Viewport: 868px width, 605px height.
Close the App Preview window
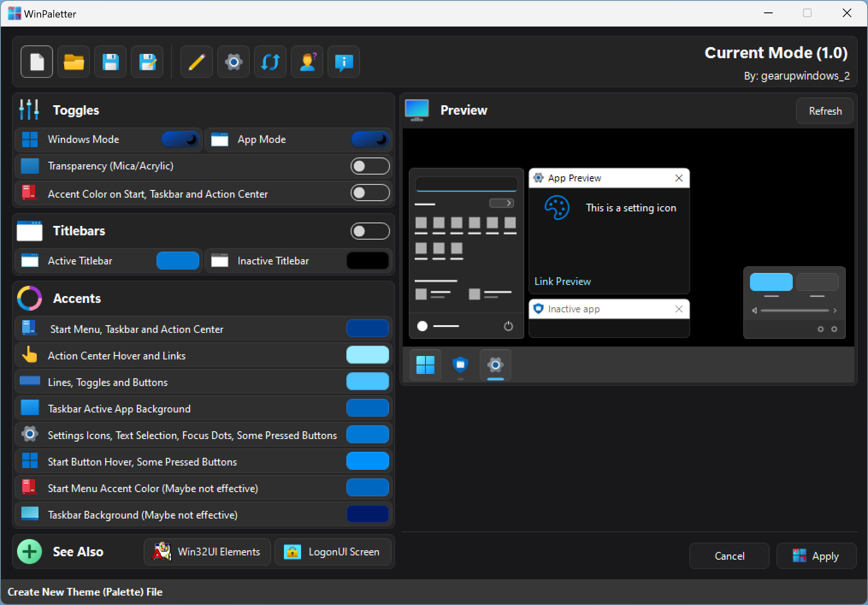click(679, 178)
